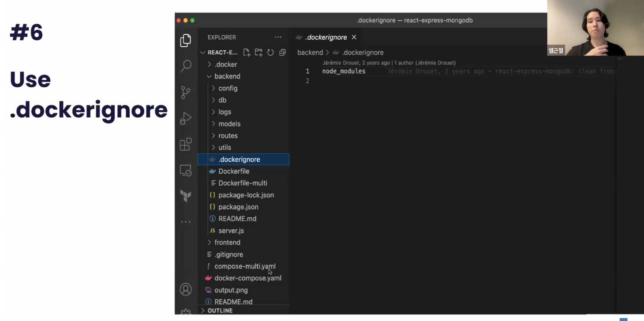Click line number 2 in editor gutter
Viewport: 644px width, 321px height.
pyautogui.click(x=307, y=81)
